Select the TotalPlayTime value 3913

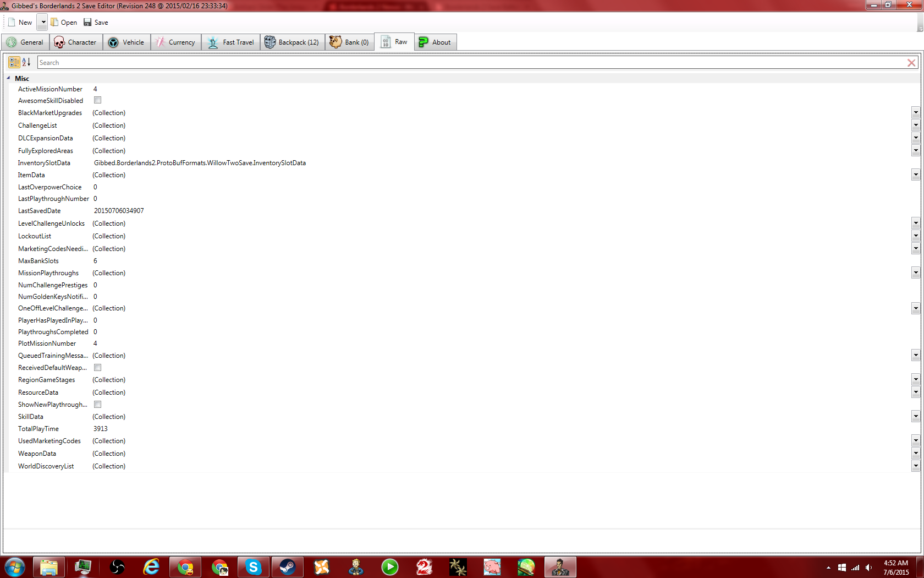click(101, 429)
